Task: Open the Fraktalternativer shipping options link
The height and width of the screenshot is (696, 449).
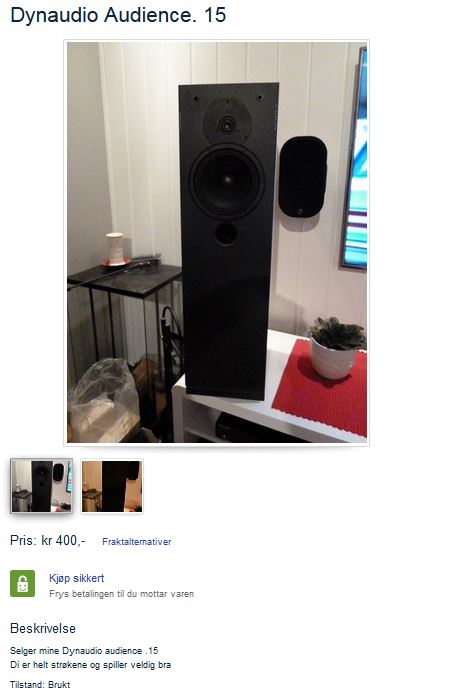Action: pyautogui.click(x=136, y=542)
